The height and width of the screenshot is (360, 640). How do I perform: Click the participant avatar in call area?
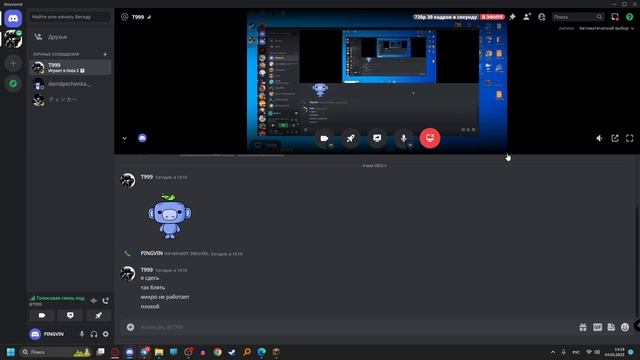point(142,138)
